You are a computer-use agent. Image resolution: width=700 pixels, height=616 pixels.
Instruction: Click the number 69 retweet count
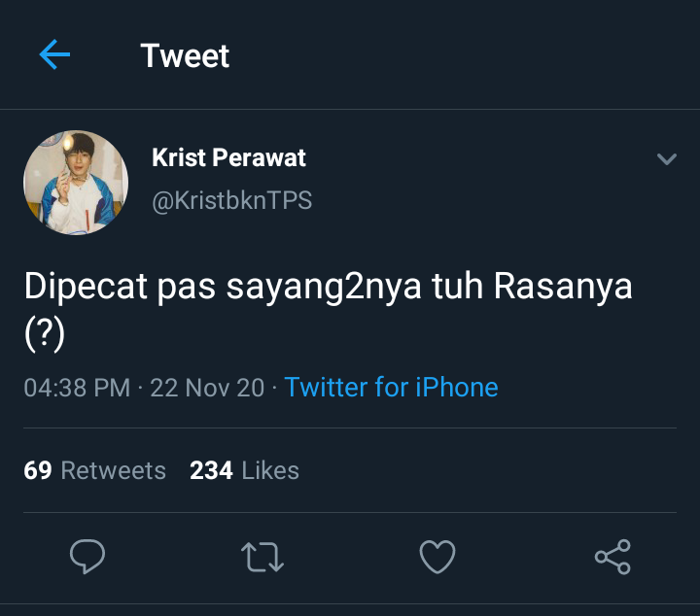[x=38, y=470]
